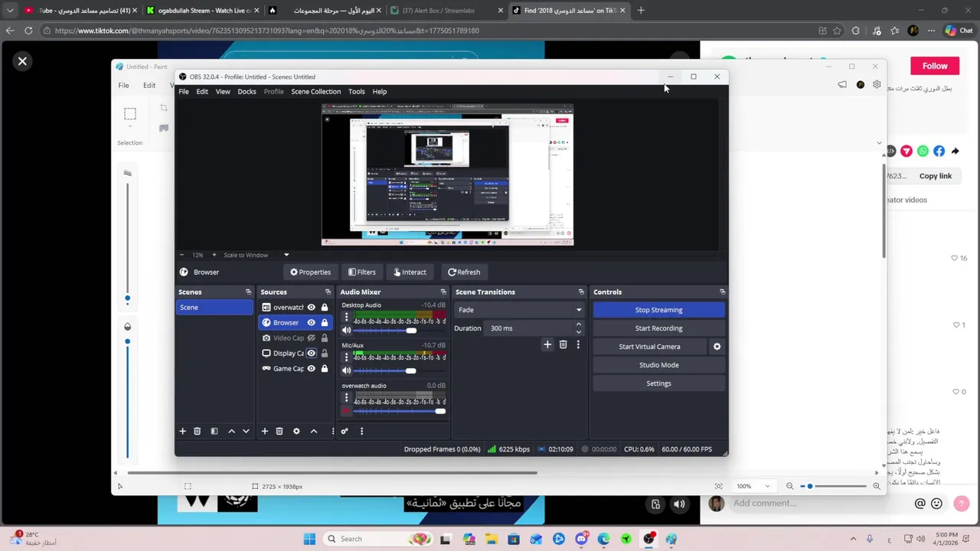Open Paint zoom percentage dropdown

tap(766, 486)
